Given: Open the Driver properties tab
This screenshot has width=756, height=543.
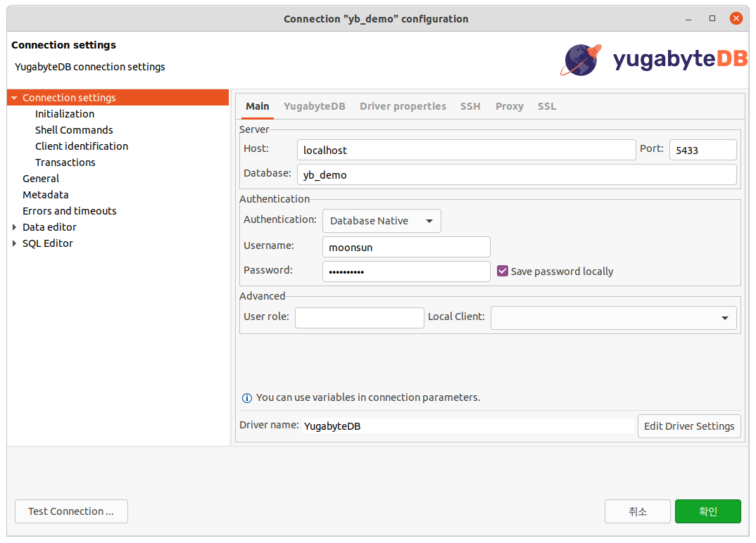Looking at the screenshot, I should click(403, 106).
